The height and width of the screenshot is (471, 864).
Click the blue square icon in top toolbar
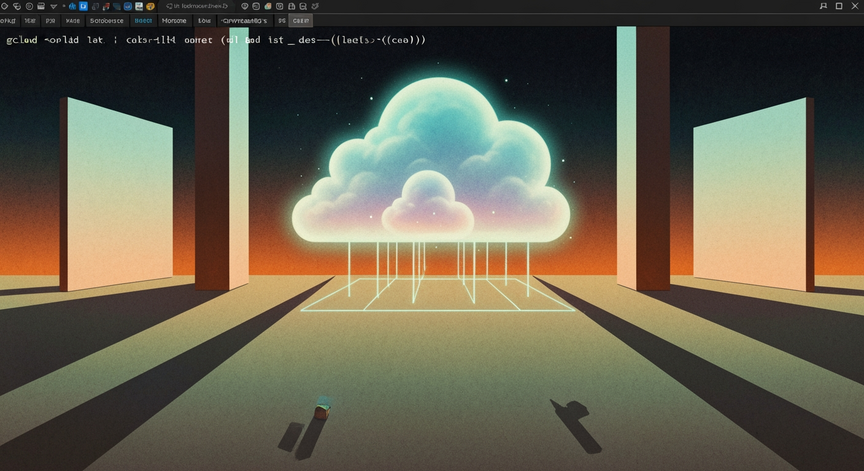(83, 6)
